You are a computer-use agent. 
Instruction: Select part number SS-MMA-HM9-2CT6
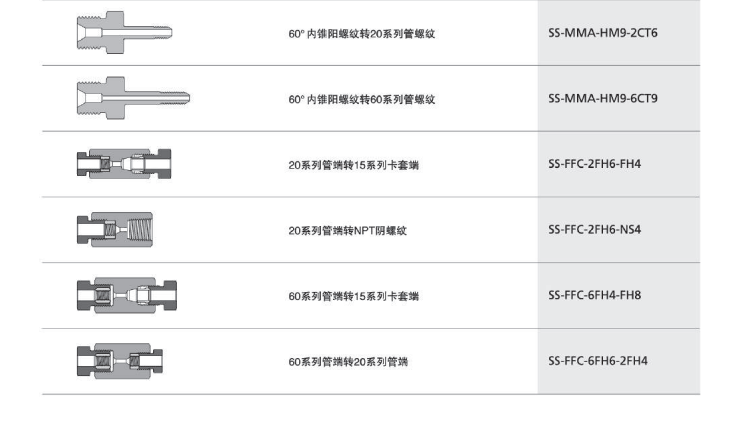(603, 33)
